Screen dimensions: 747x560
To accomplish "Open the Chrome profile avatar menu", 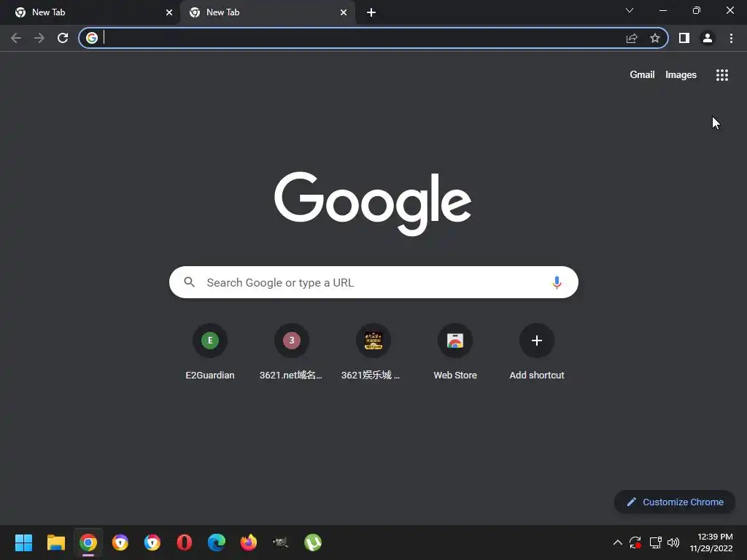I will tap(708, 38).
